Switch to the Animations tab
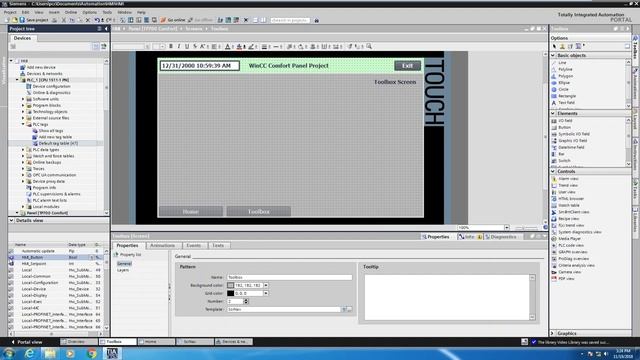 click(162, 246)
